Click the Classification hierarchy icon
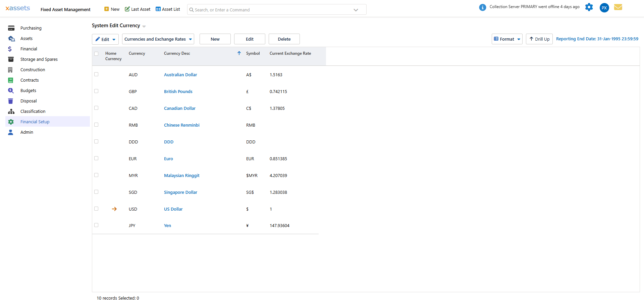This screenshot has height=306, width=644. point(11,112)
